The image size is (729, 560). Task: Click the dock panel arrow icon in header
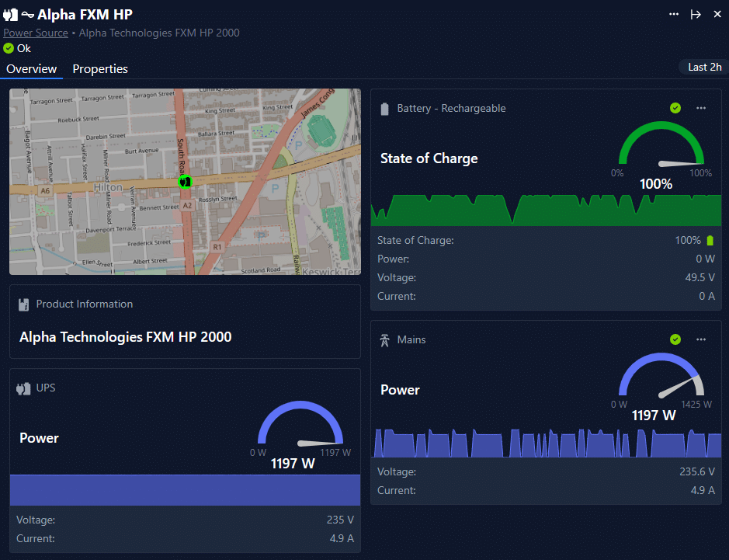tap(696, 15)
